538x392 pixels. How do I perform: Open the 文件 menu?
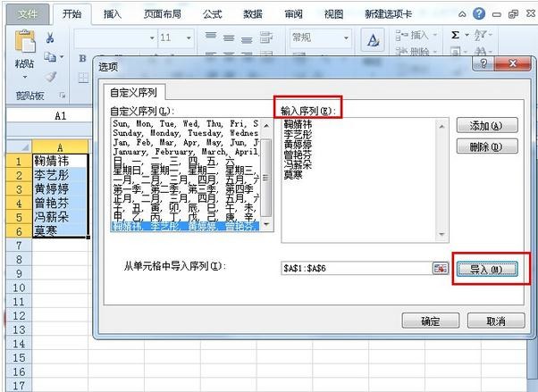(x=27, y=14)
